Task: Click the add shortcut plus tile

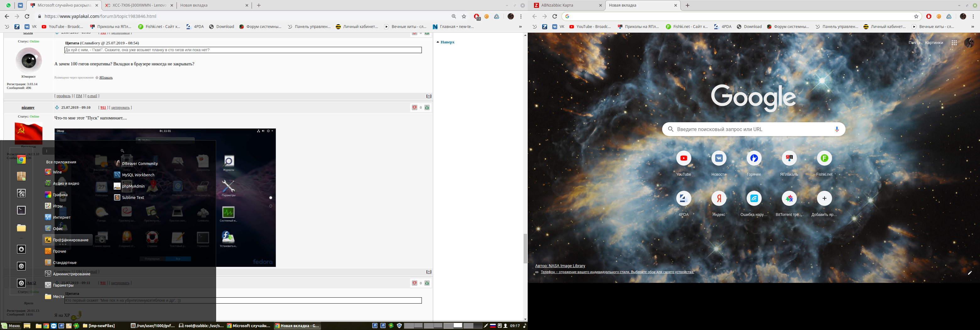Action: (x=824, y=199)
